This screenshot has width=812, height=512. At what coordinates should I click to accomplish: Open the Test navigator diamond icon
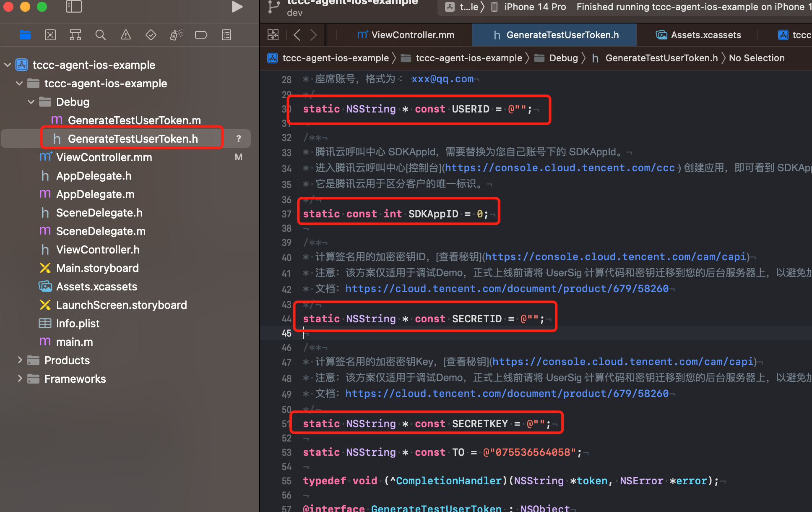point(151,35)
